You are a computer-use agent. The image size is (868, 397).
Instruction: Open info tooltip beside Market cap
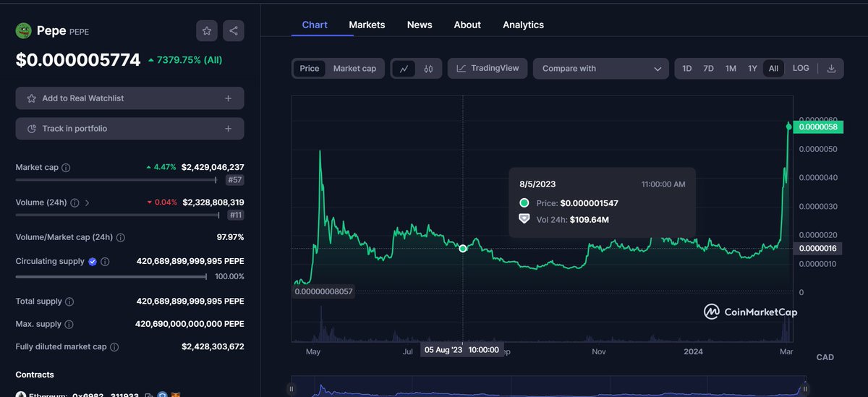click(x=66, y=167)
